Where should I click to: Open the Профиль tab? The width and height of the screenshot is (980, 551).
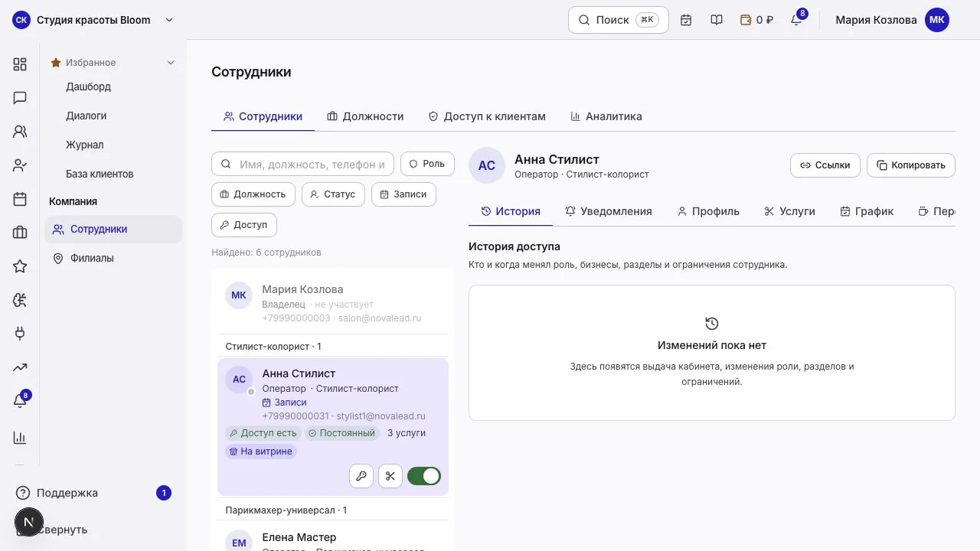[708, 211]
